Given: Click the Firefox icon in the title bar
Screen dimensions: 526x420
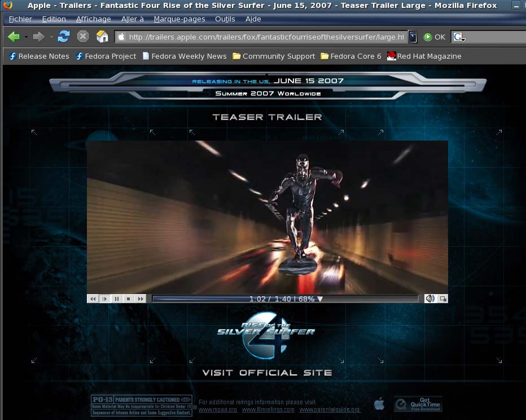Looking at the screenshot, I should (7, 5).
